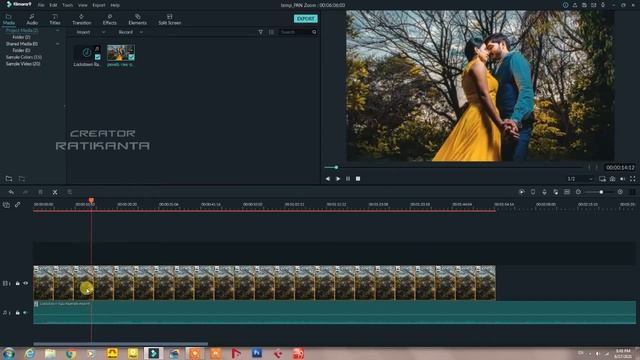Select Sample Video in the library
Viewport: 640px width, 360px height.
tap(23, 64)
